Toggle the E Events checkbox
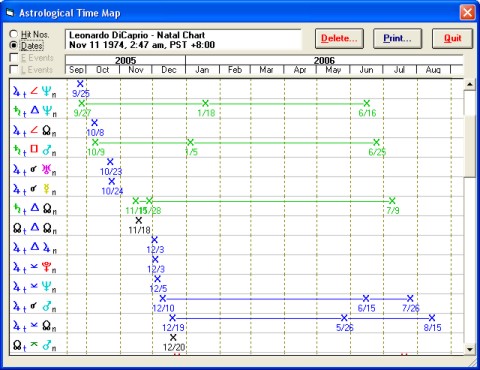The width and height of the screenshot is (480, 370). (x=14, y=58)
